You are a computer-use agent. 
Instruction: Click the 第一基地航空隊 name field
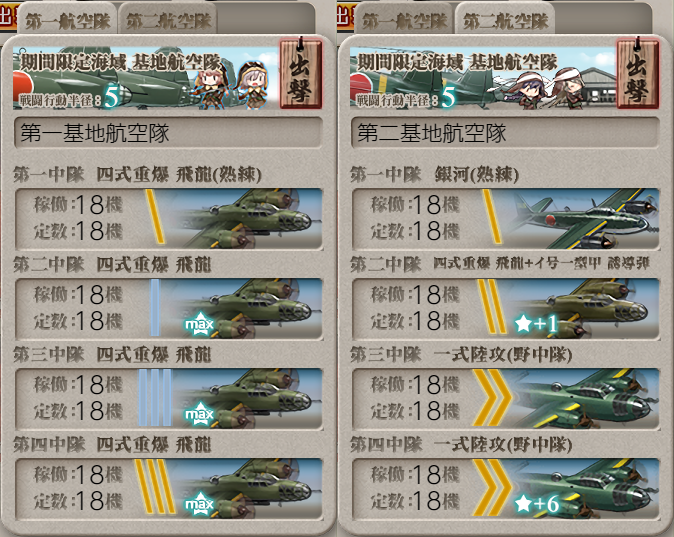pos(168,133)
